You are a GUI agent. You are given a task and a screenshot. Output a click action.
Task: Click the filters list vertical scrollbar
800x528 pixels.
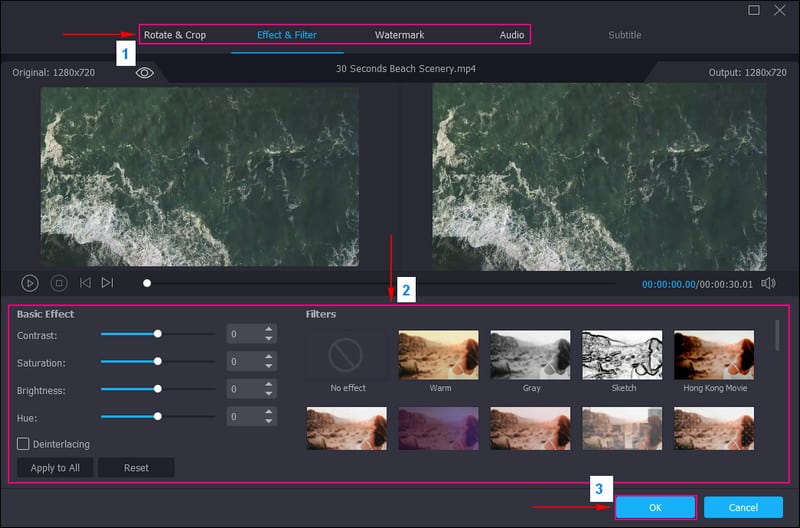coord(777,336)
